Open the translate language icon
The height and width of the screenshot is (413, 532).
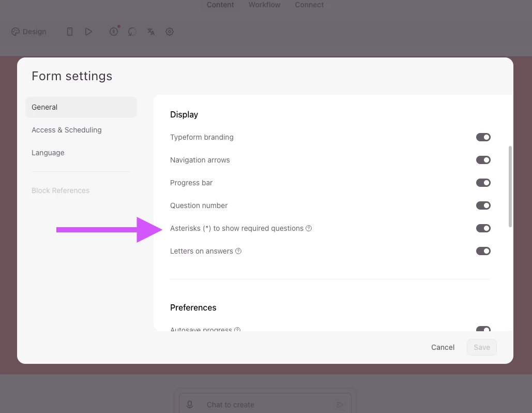[151, 32]
